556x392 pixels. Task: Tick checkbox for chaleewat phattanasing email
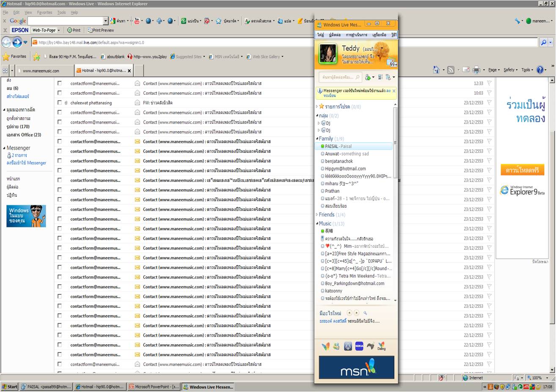tap(60, 103)
